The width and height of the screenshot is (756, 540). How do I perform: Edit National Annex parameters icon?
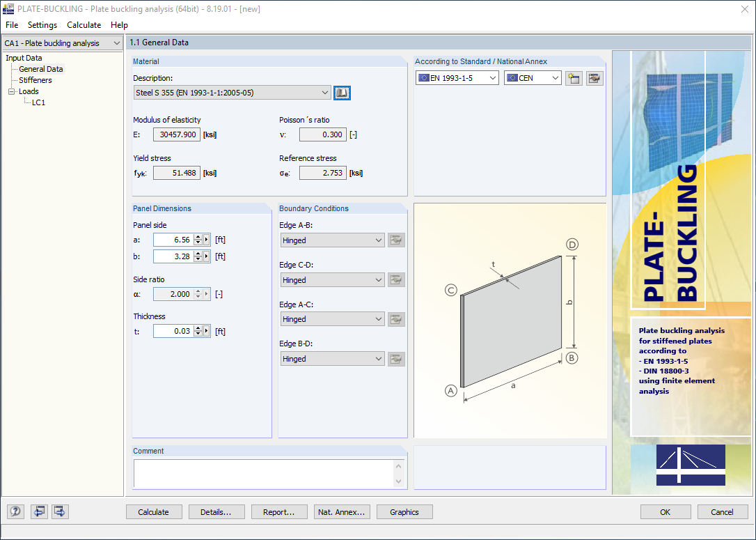(x=594, y=77)
